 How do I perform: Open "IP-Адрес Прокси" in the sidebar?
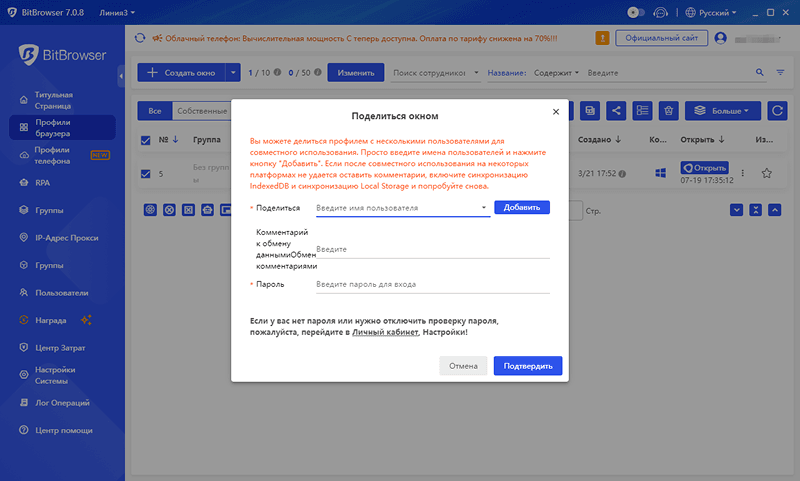click(66, 238)
